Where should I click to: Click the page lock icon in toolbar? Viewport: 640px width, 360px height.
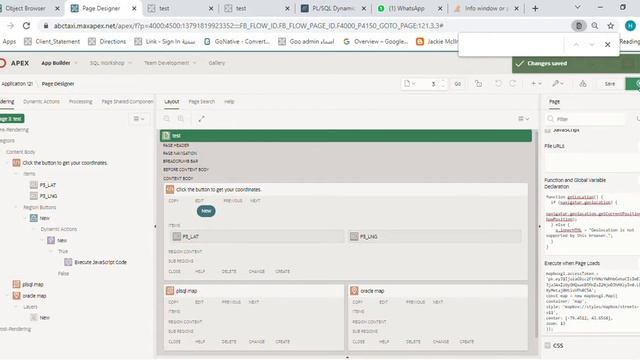click(x=478, y=84)
